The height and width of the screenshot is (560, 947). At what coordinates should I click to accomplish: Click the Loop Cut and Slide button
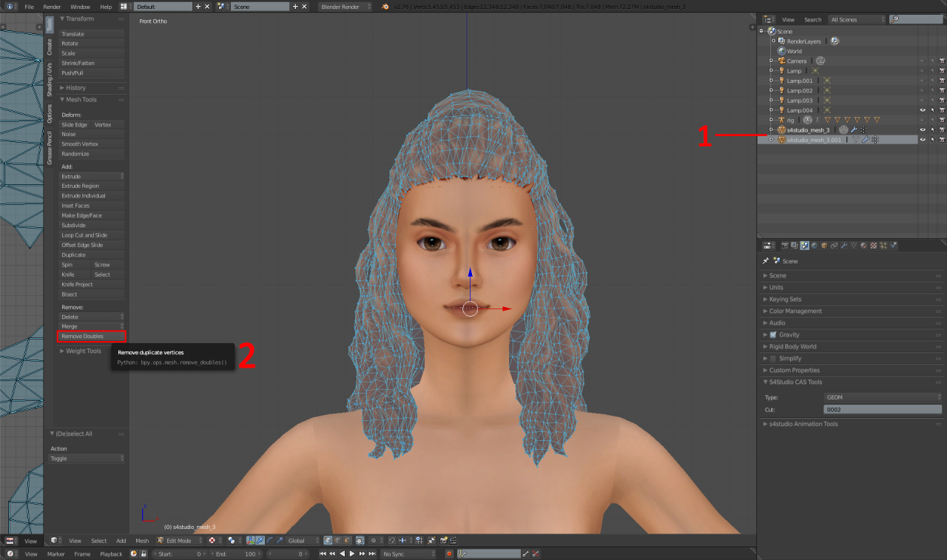92,235
